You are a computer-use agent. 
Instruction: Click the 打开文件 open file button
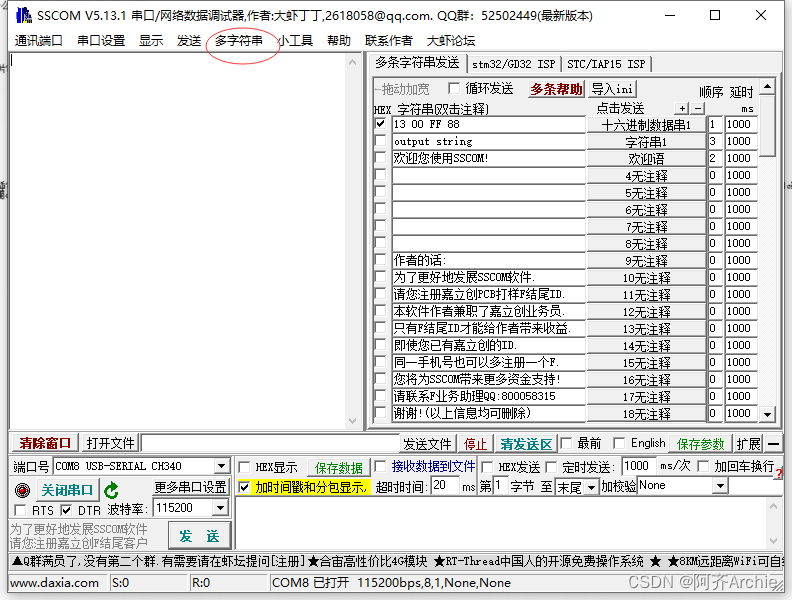click(x=110, y=443)
